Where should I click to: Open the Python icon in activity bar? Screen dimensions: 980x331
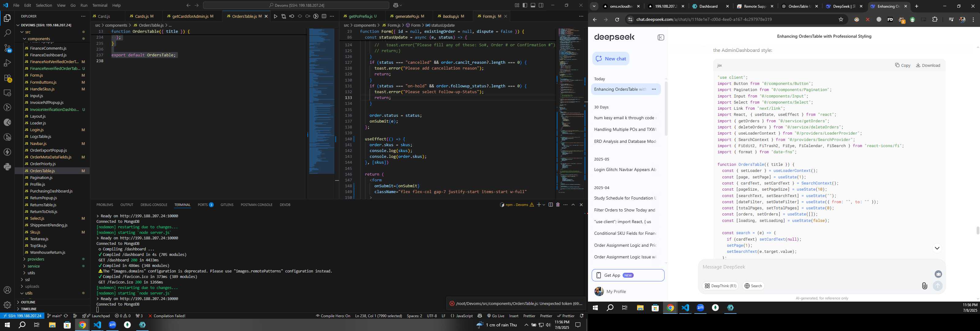[7, 167]
